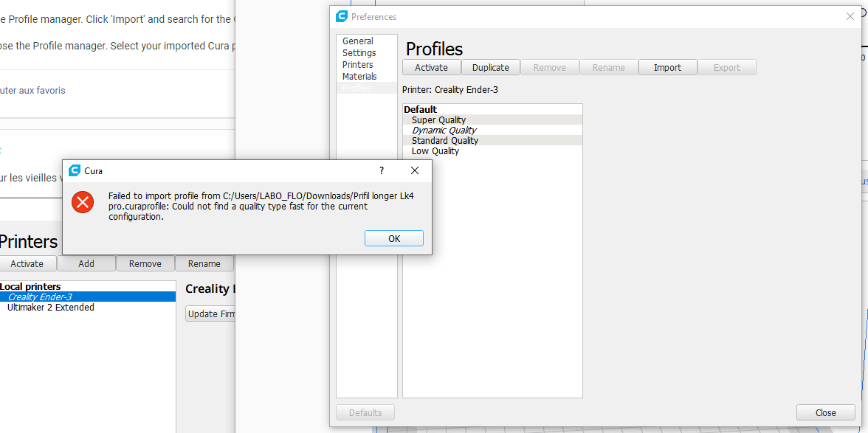This screenshot has width=868, height=433.
Task: Click the Export profile button
Action: (x=727, y=67)
